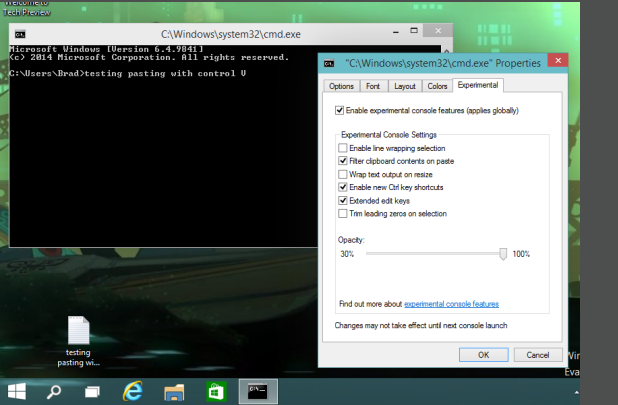Image resolution: width=618 pixels, height=405 pixels.
Task: Show hidden icons arrow in system tray
Action: tap(577, 392)
